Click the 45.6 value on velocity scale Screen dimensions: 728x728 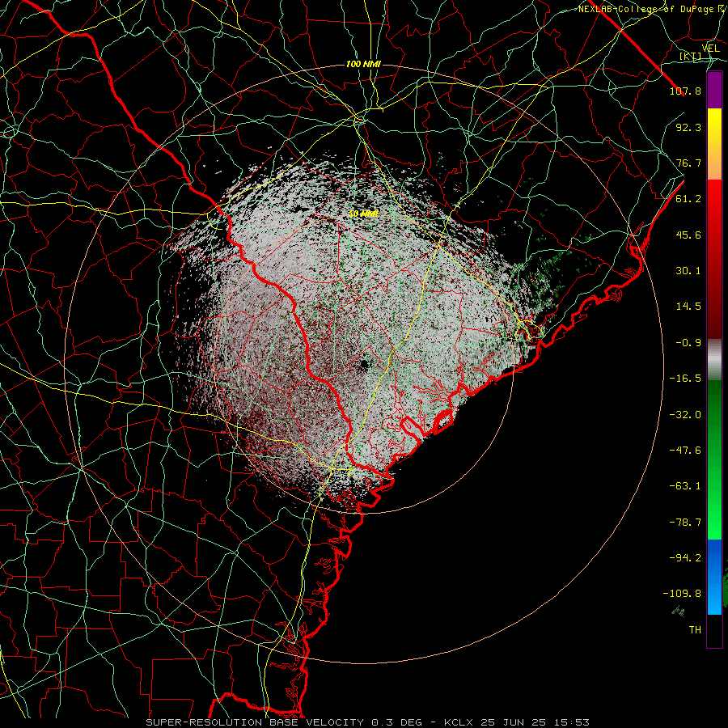688,235
